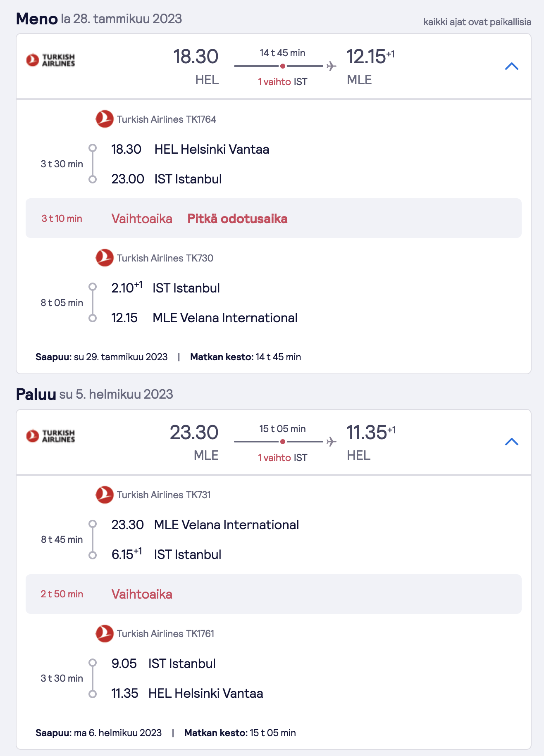Screen dimensions: 544x756
Task: Collapse the return Paluu flight details chevron
Action: [x=511, y=442]
